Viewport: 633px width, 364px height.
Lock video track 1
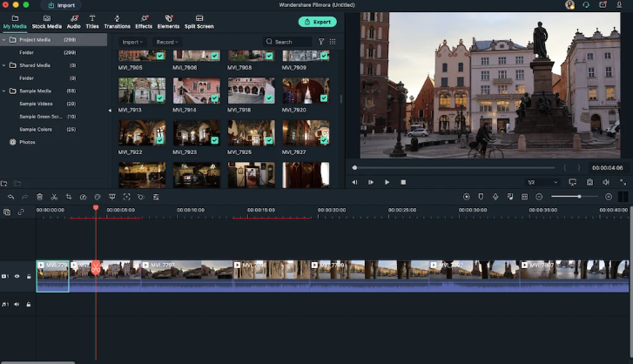coord(29,276)
